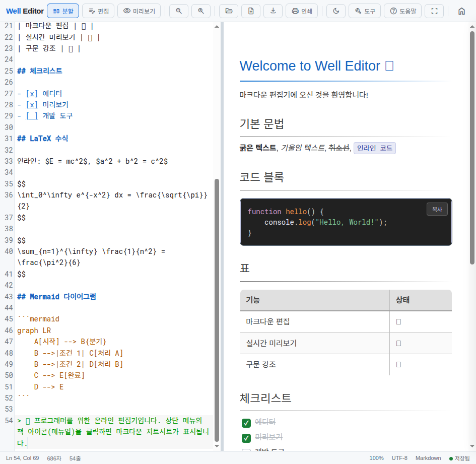Click line number 36 in the gutter

(x=9, y=195)
